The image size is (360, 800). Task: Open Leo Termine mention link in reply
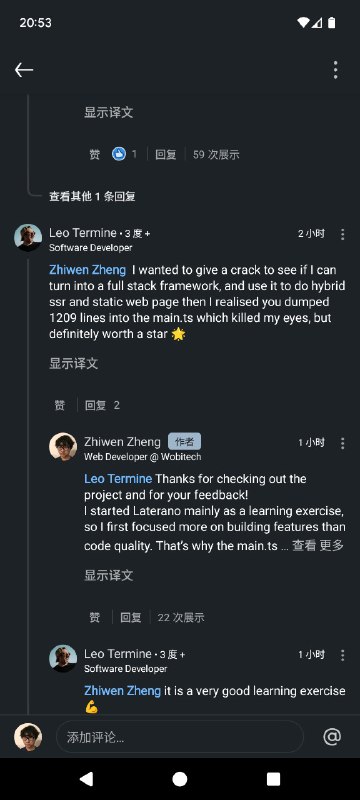118,479
